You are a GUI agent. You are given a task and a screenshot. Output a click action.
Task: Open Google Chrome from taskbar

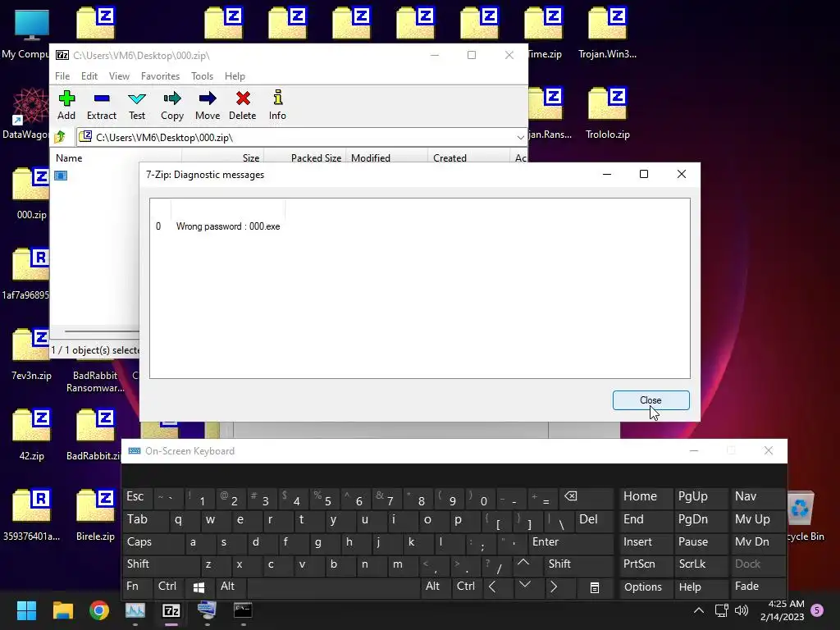[99, 610]
